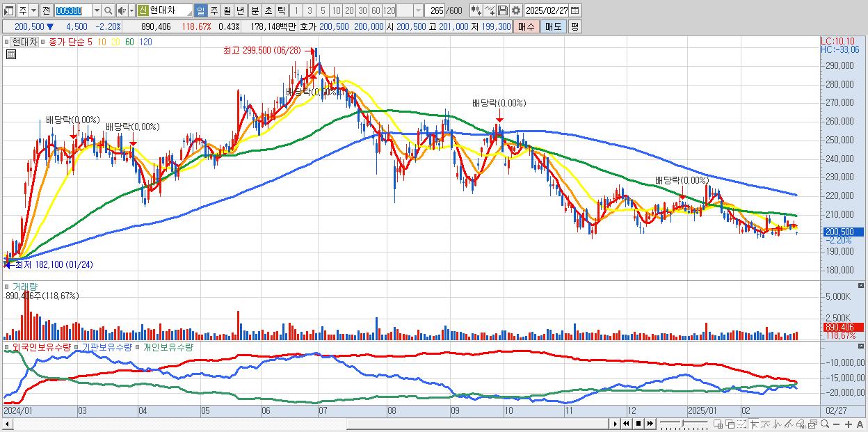Click the magnifier stock search icon
This screenshot has height=432, width=868.
click(x=108, y=10)
